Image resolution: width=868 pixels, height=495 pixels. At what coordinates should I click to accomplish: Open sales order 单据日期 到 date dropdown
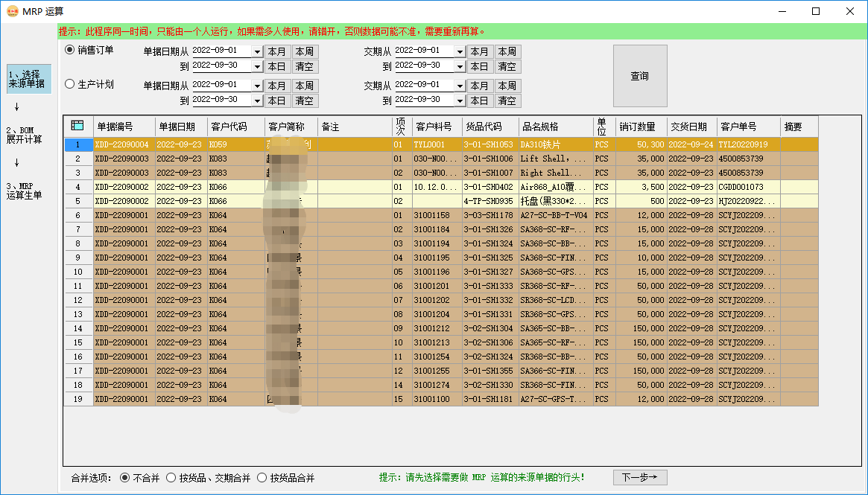257,67
